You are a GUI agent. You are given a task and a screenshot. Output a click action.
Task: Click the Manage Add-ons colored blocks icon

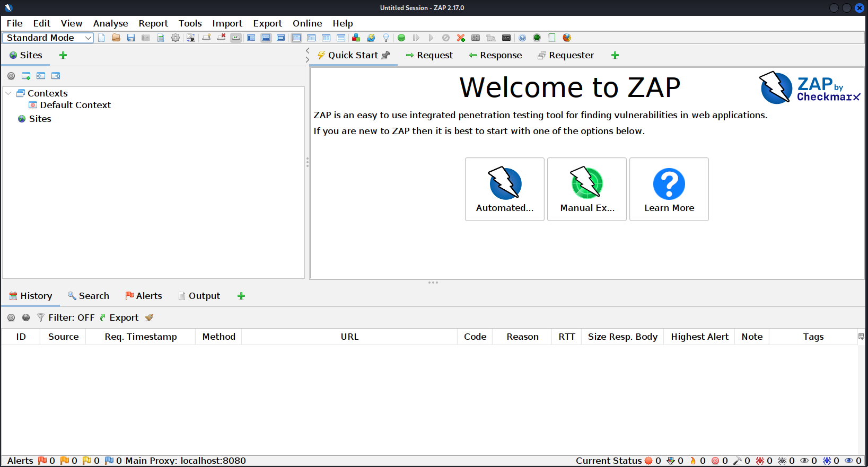[x=356, y=38]
